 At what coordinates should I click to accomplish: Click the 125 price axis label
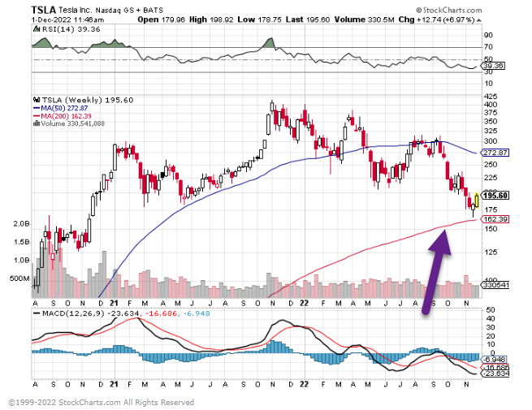point(491,252)
